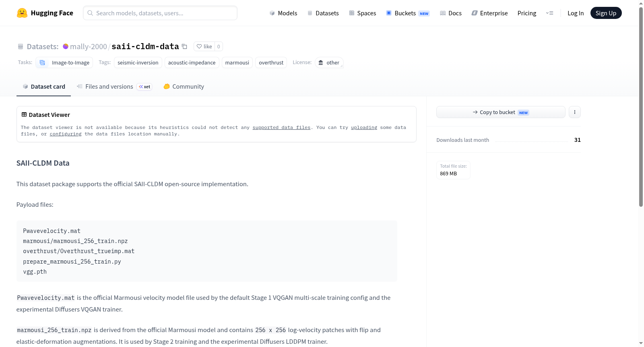
Task: Open the Models navigation item
Action: (x=283, y=13)
